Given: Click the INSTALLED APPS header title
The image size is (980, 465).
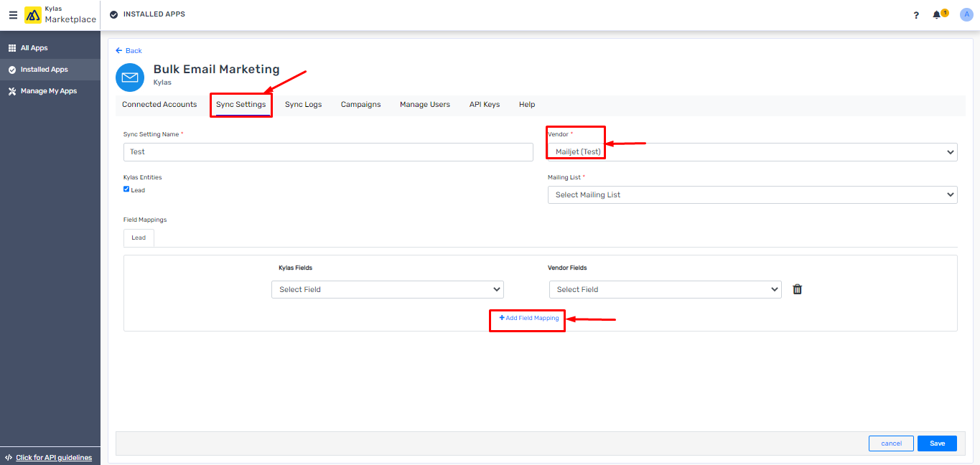Looking at the screenshot, I should point(154,14).
